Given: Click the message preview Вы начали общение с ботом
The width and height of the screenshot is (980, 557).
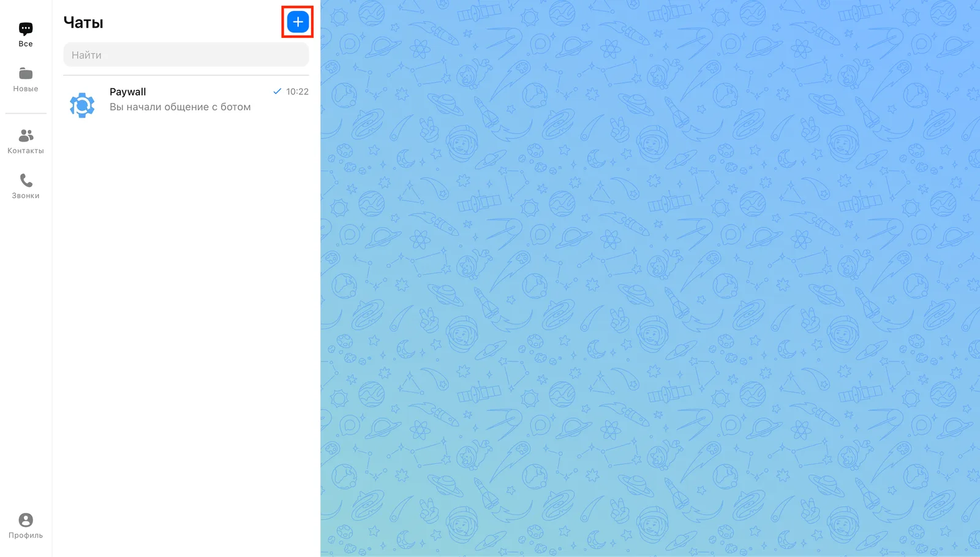Looking at the screenshot, I should (180, 107).
